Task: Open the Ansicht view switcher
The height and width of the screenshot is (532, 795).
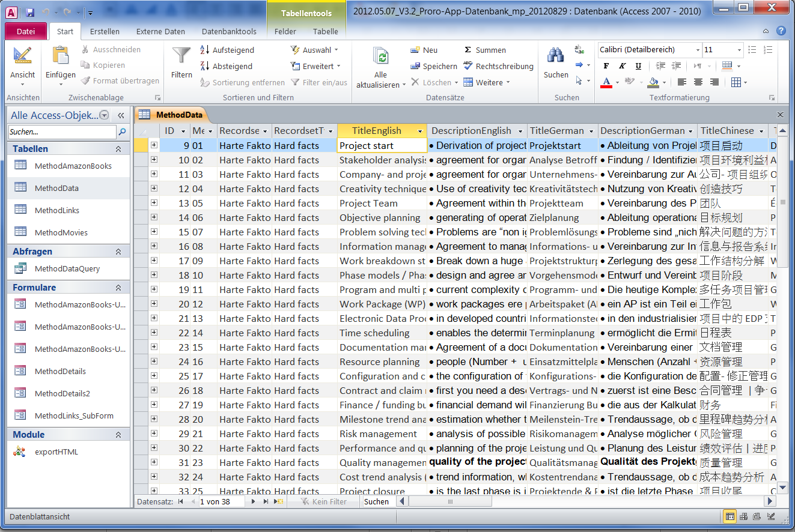Action: point(23,67)
